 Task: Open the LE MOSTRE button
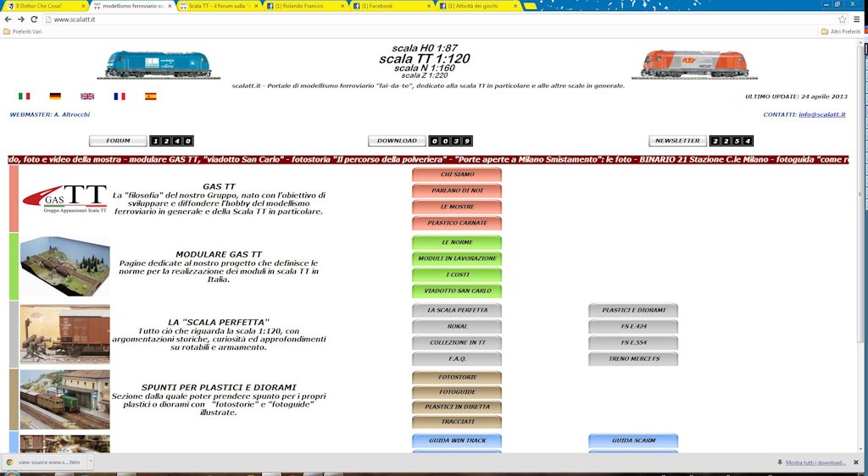point(457,207)
